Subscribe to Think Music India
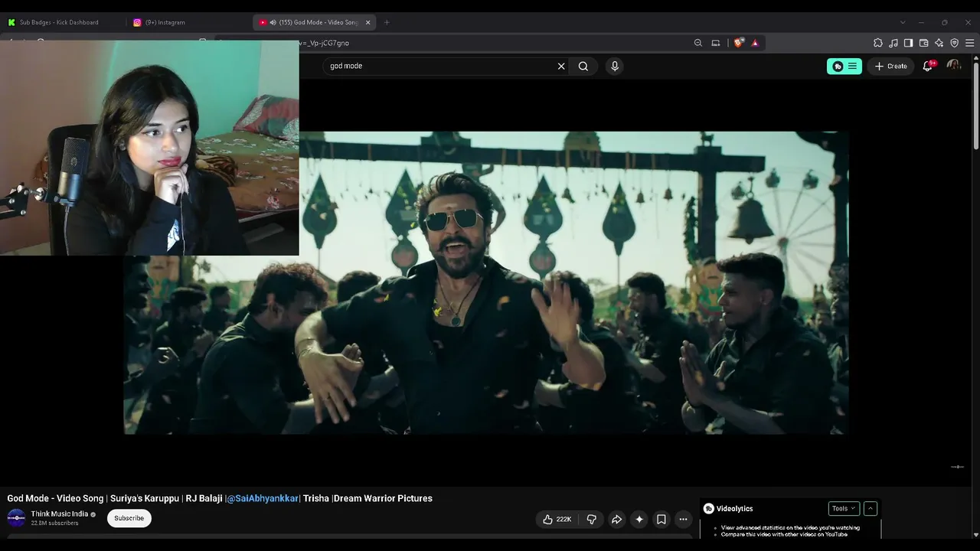 tap(129, 518)
